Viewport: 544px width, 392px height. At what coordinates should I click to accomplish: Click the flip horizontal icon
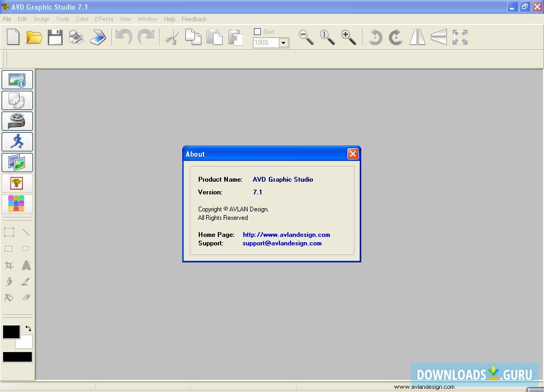417,37
